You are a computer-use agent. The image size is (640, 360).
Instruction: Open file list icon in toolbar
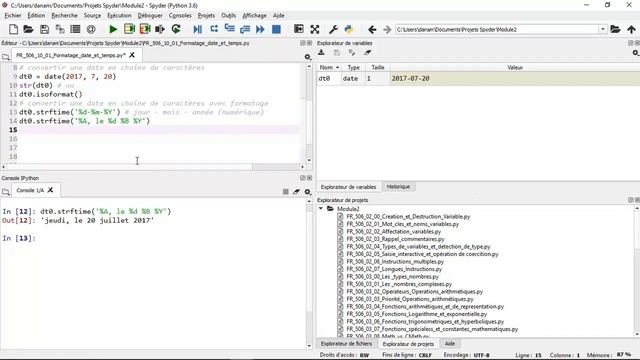coord(75,29)
